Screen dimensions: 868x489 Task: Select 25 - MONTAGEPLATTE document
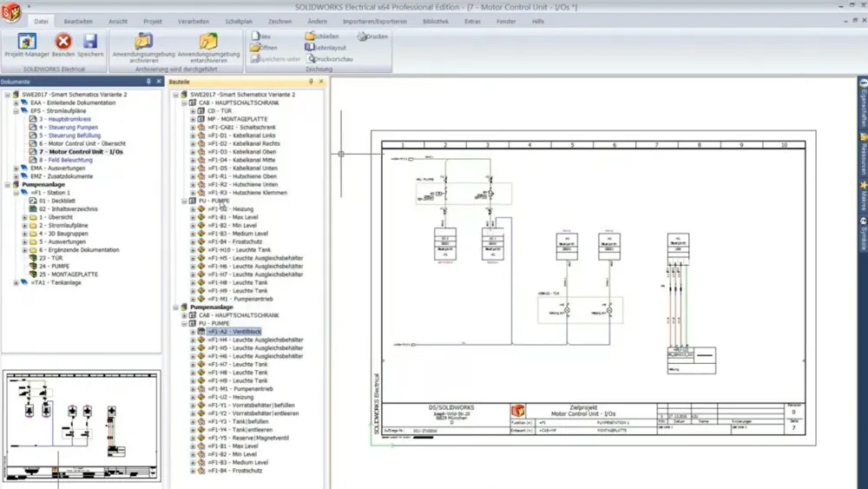pyautogui.click(x=68, y=274)
